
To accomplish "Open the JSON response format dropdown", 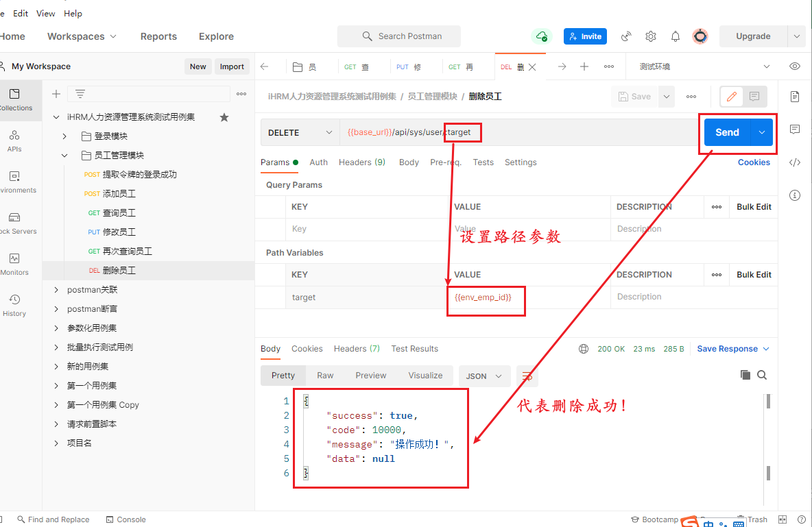I will [484, 376].
